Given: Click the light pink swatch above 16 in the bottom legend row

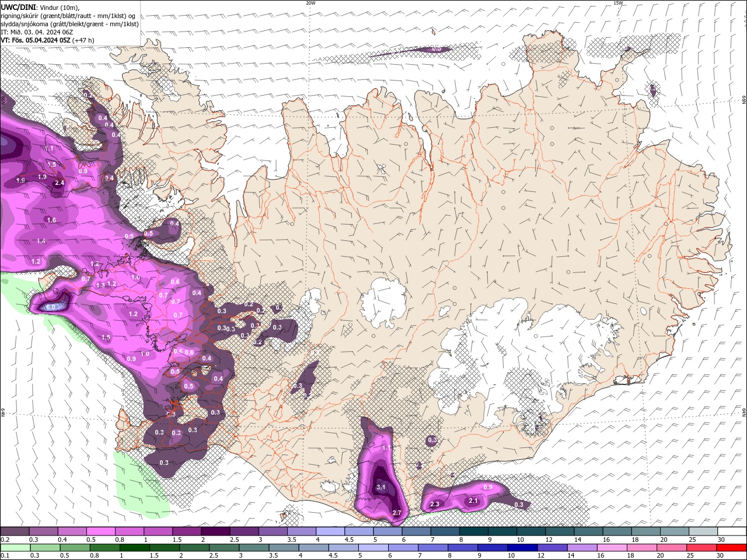Looking at the screenshot, I should point(611,548).
